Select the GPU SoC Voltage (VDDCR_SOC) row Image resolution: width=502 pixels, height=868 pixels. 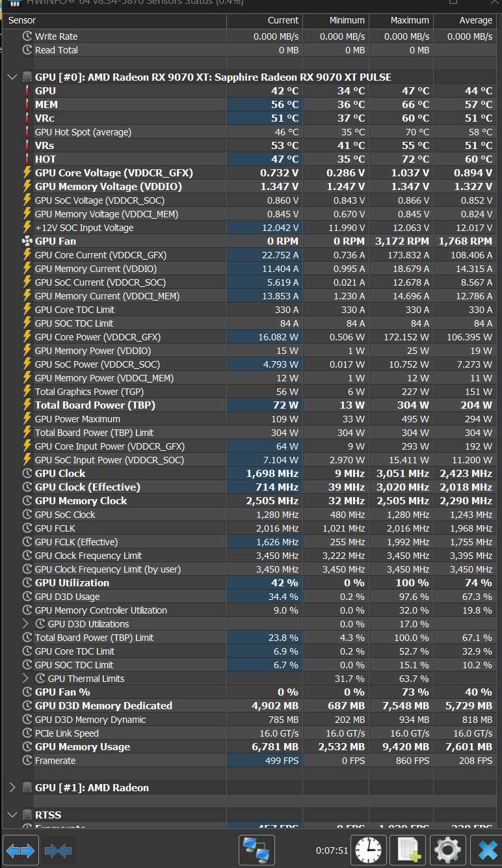(251, 200)
